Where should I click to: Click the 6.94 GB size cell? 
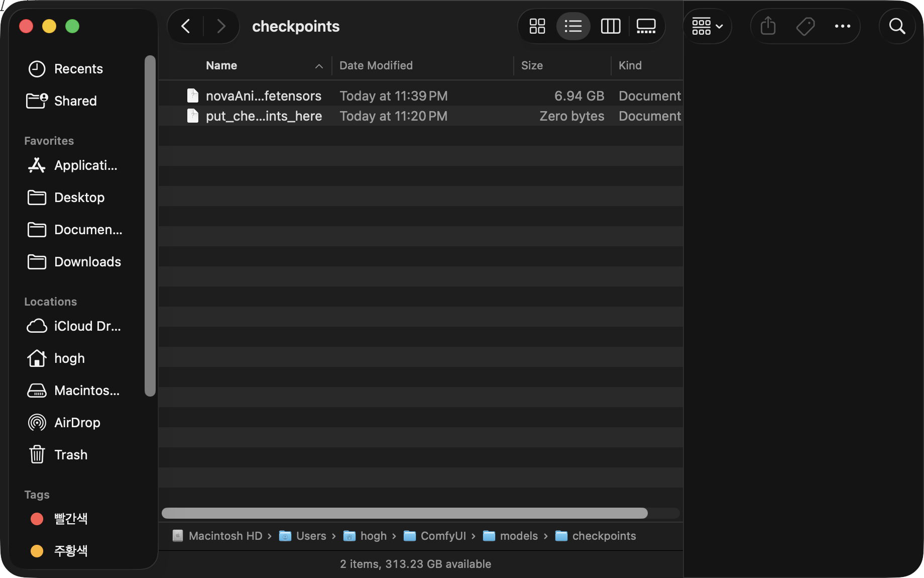tap(579, 95)
